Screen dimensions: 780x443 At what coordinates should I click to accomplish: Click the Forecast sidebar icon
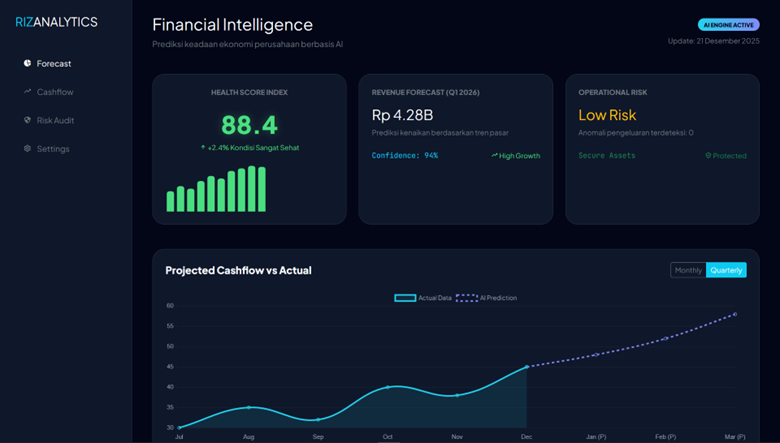28,64
